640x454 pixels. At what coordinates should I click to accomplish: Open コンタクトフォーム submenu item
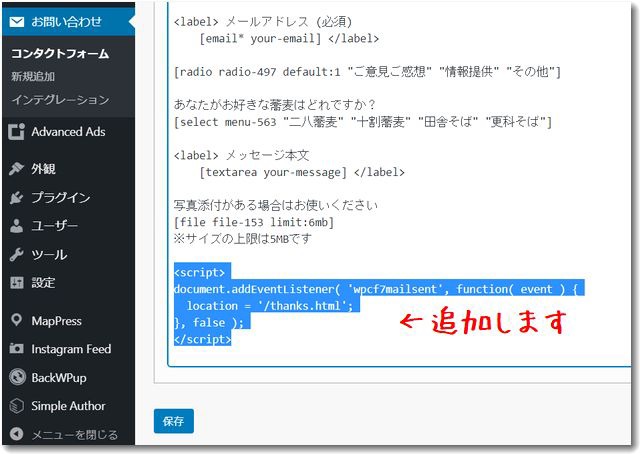pos(60,53)
